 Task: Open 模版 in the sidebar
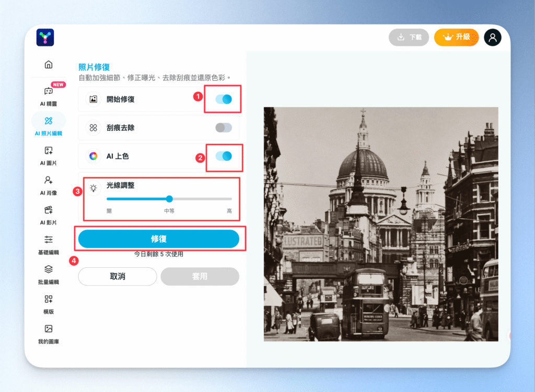[49, 305]
